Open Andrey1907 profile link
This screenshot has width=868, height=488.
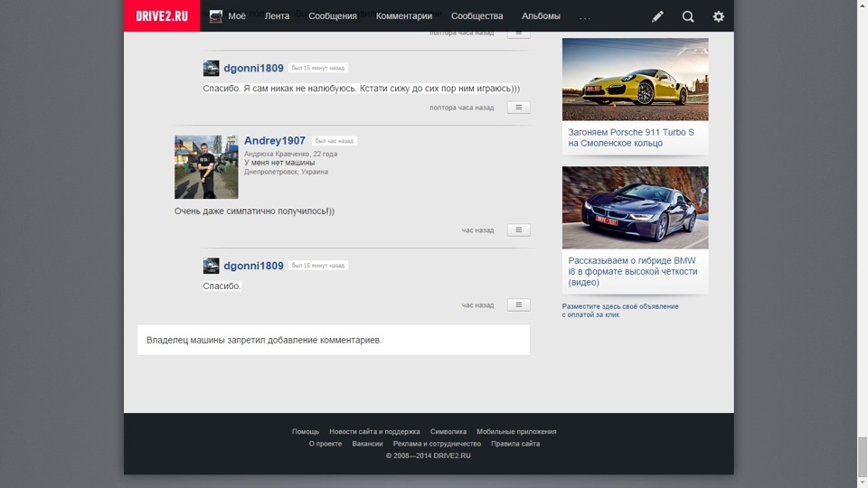click(x=275, y=141)
